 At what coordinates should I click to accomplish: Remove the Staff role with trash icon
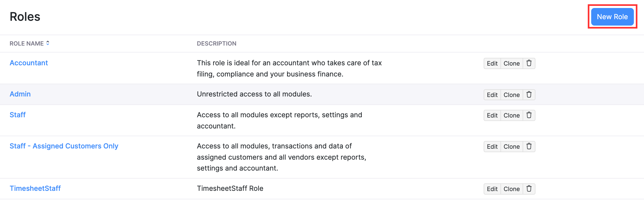click(x=529, y=115)
